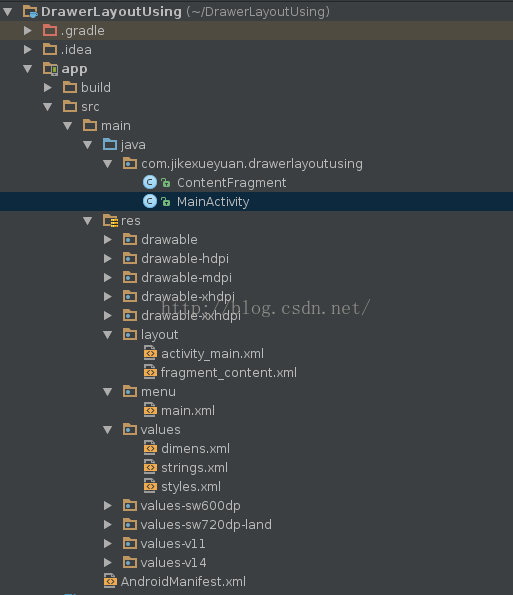Click the main folder icon
513x595 pixels.
(90, 125)
